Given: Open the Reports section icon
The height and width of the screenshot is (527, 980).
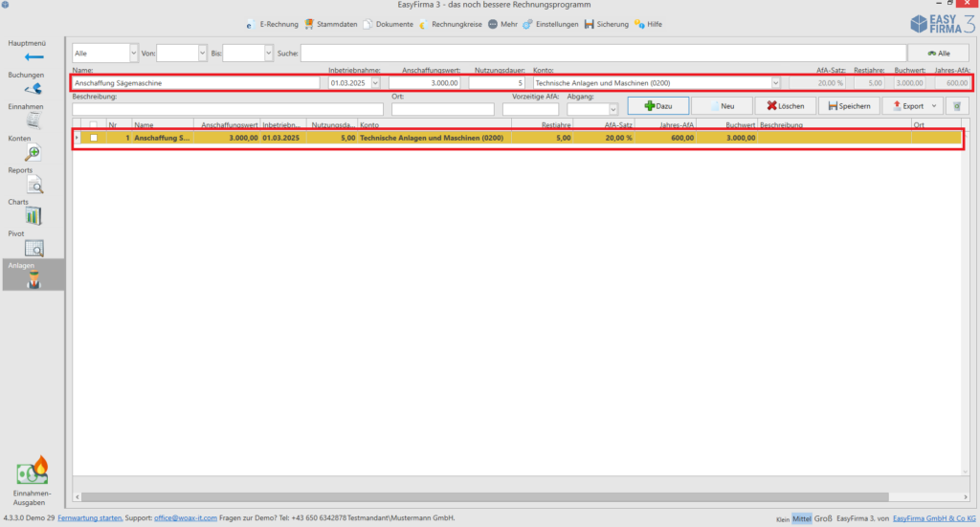Looking at the screenshot, I should tap(34, 185).
